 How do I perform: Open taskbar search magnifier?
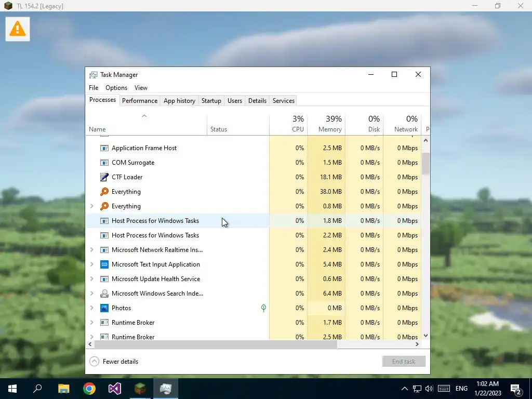(37, 389)
